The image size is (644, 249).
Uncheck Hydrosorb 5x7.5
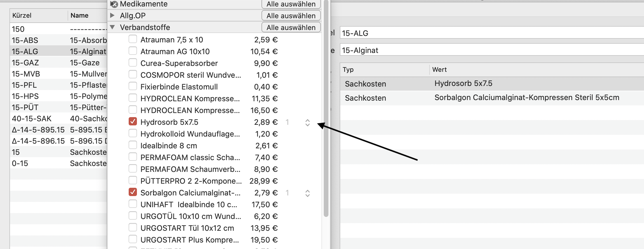tap(133, 122)
